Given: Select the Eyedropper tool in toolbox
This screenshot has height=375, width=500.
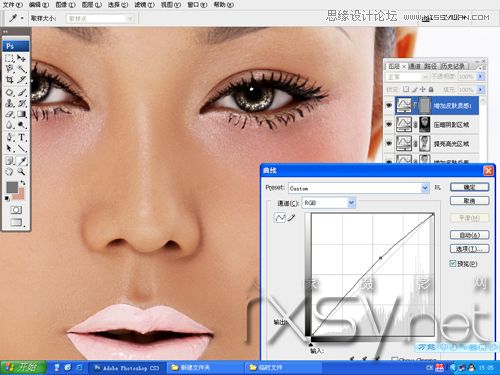Looking at the screenshot, I should 22,160.
